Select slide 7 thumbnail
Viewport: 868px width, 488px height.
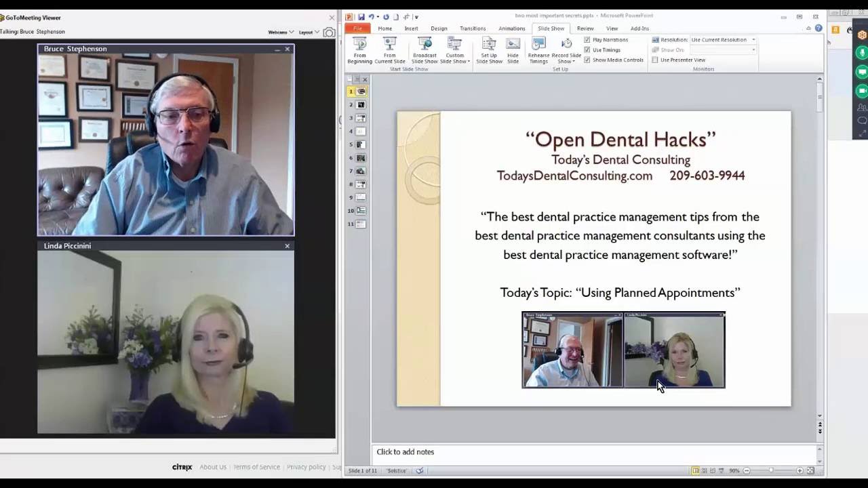tap(361, 171)
